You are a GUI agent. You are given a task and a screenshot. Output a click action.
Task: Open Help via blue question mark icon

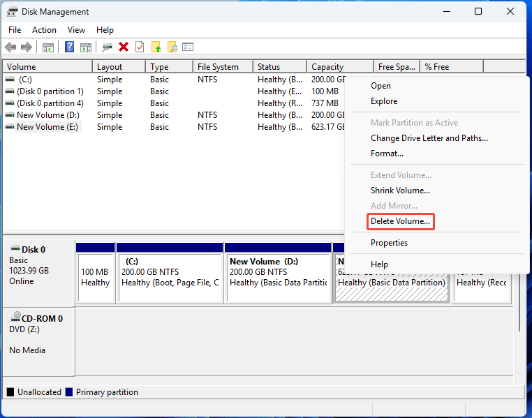[x=70, y=47]
